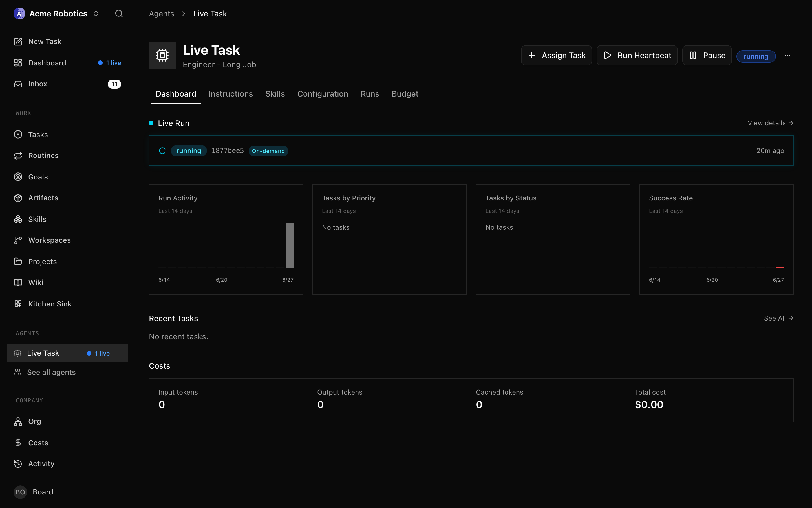Open company Costs dollar icon

click(18, 443)
